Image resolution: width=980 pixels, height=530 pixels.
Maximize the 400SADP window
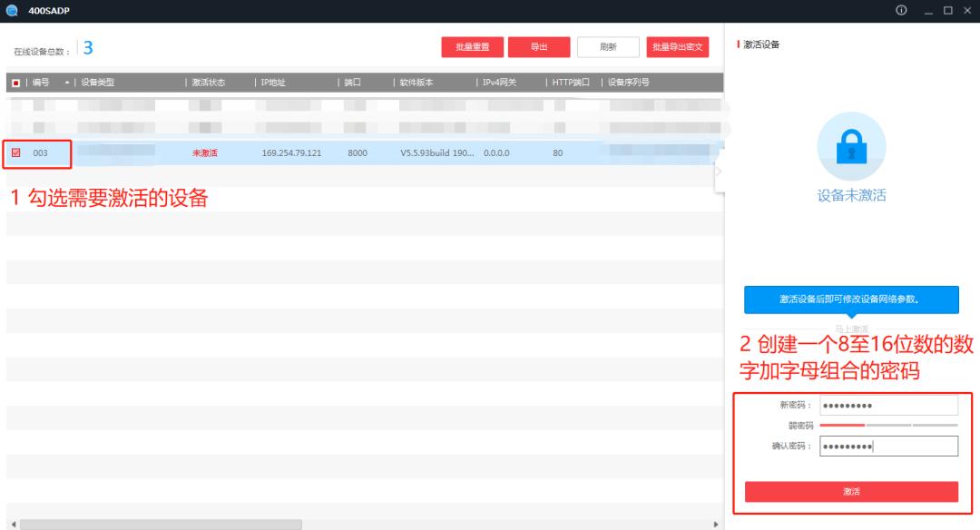coord(947,11)
